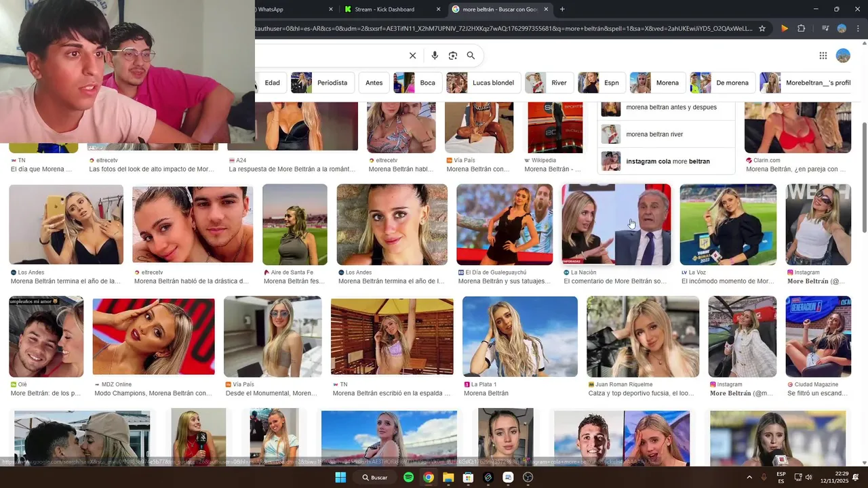Open 'Desde el Monumental, Moren...' link
This screenshot has height=488, width=868.
click(x=271, y=393)
